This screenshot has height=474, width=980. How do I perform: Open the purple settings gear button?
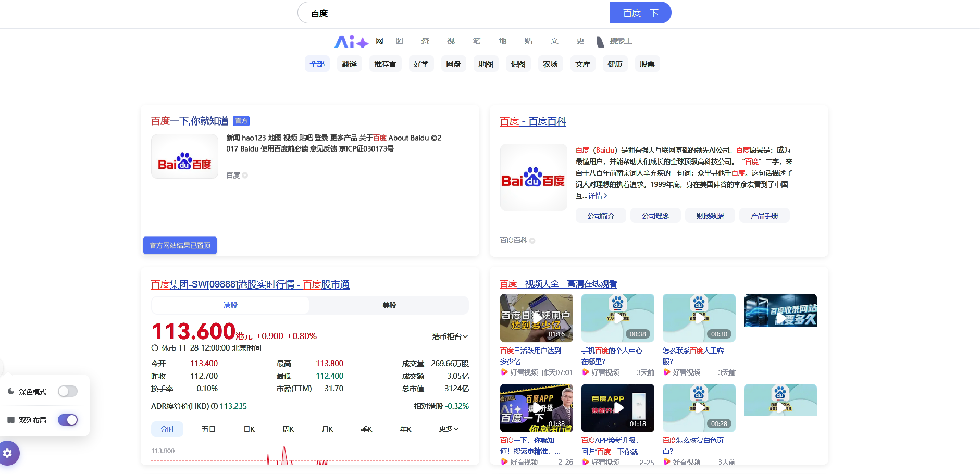click(8, 453)
